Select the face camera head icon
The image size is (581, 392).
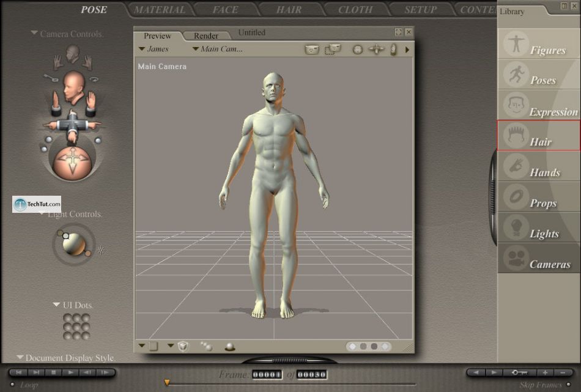(x=73, y=54)
